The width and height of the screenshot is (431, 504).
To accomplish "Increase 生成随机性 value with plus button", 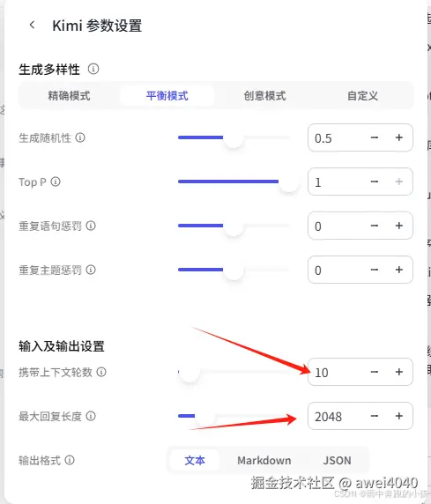I will 399,137.
